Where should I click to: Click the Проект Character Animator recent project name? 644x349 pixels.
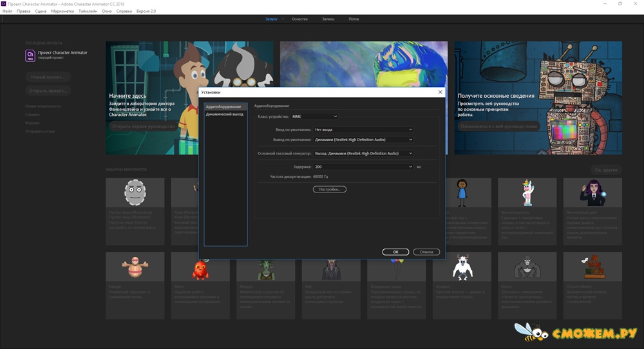tap(62, 53)
